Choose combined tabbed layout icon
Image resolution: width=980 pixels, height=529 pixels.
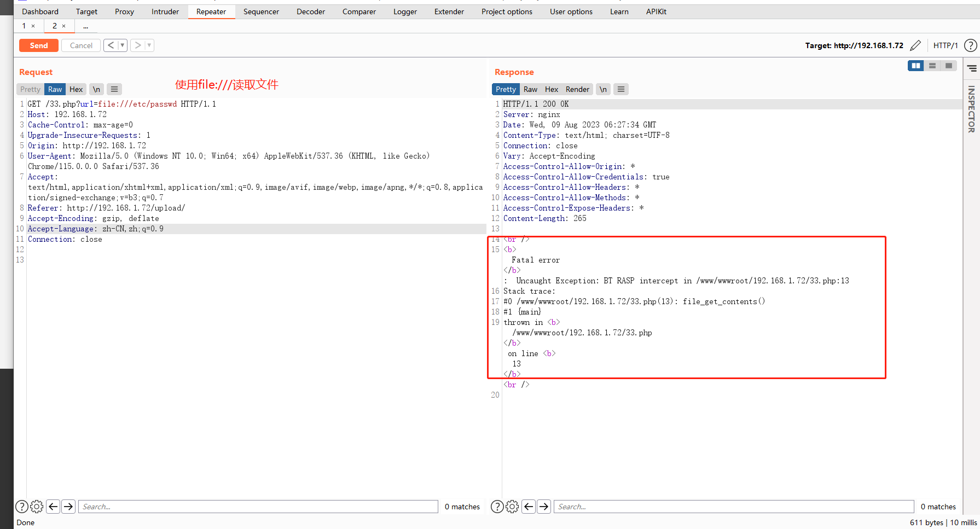coord(949,66)
